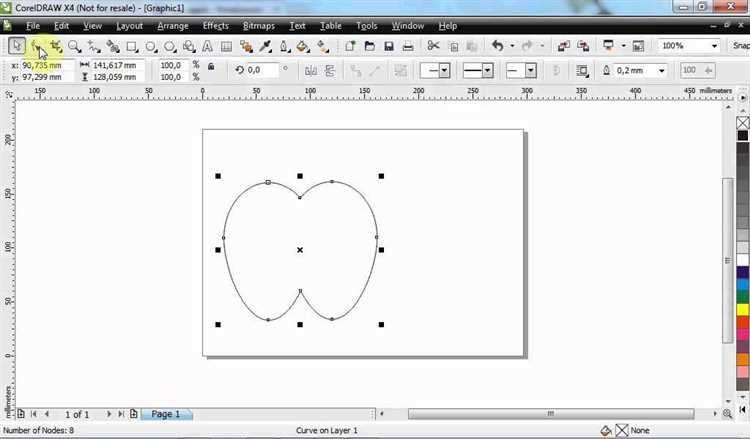Open the undo history dropdown arrow
Screen dimensions: 750x439
(x=512, y=46)
